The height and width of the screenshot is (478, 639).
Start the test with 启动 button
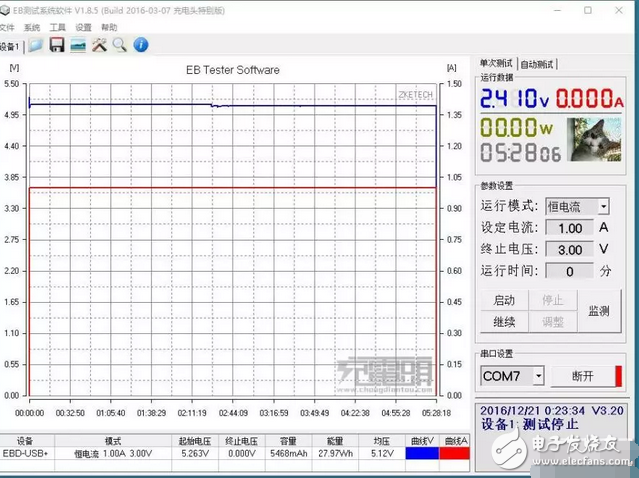coord(505,301)
